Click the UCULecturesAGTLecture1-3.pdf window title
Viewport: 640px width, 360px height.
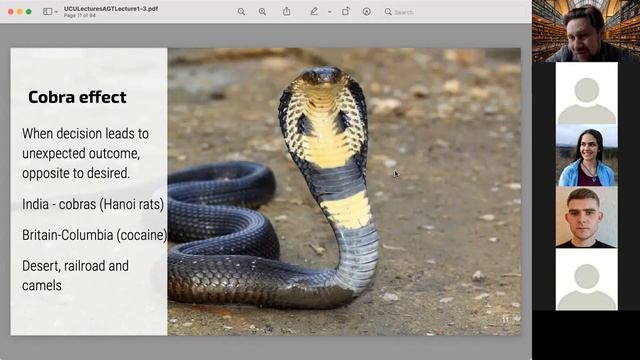pyautogui.click(x=111, y=9)
